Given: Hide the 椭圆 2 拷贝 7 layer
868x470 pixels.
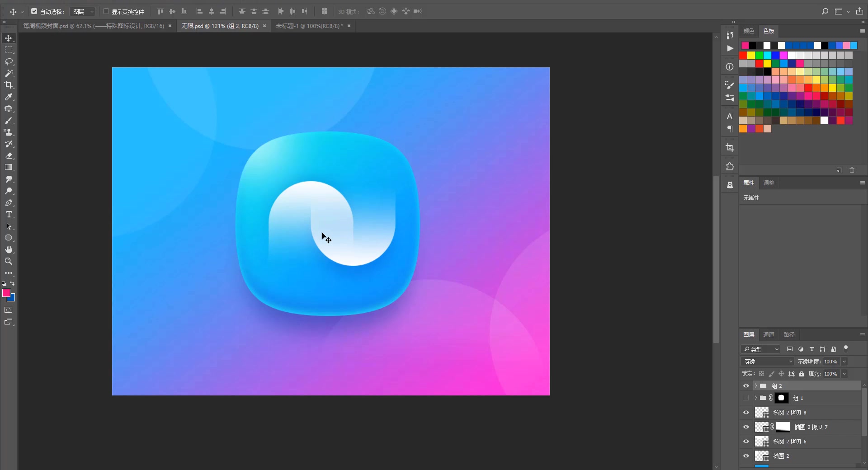Looking at the screenshot, I should click(746, 427).
